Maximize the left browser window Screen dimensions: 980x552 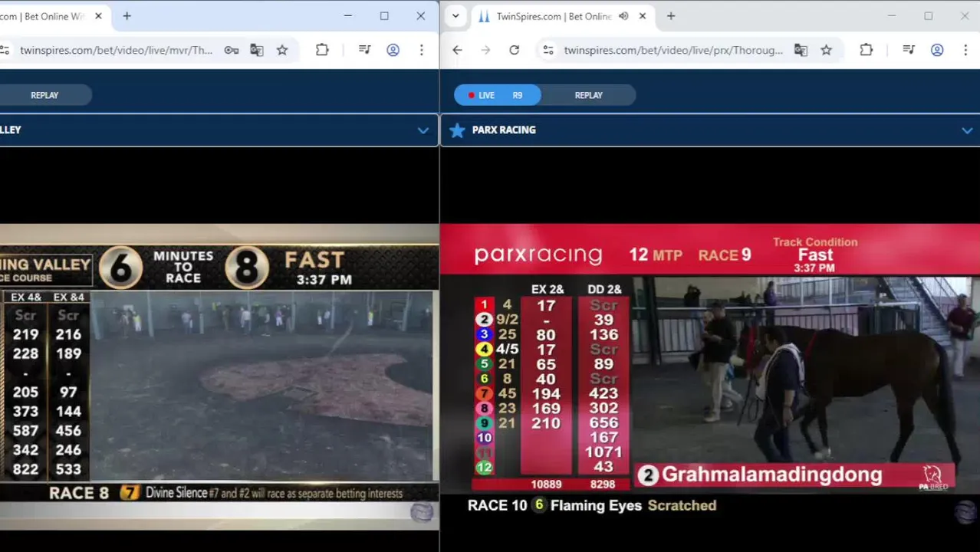coord(384,16)
